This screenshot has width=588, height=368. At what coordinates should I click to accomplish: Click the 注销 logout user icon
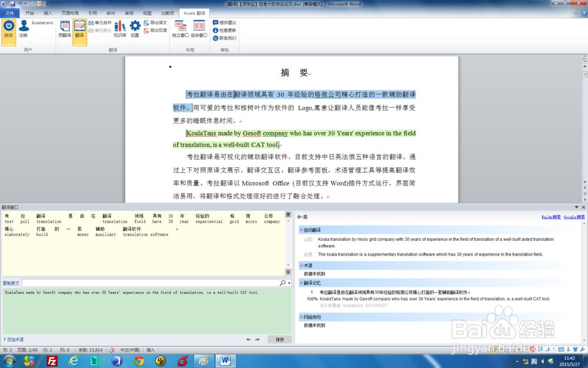click(24, 29)
